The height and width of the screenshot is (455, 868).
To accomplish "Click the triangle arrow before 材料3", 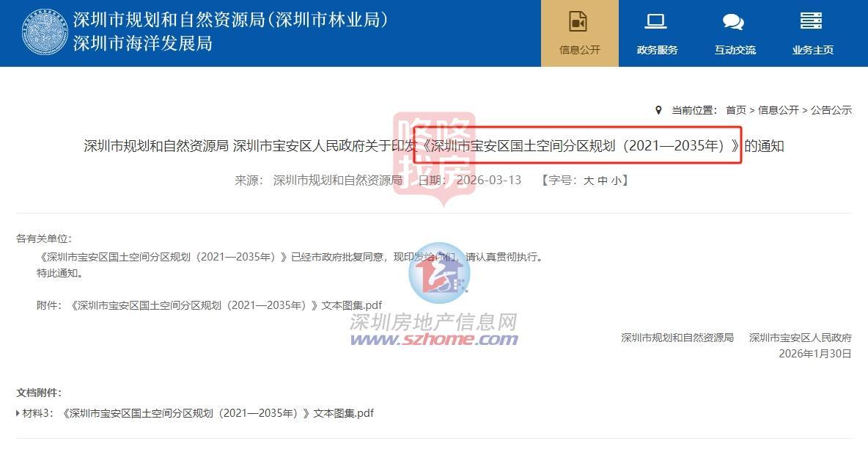I will tap(18, 413).
